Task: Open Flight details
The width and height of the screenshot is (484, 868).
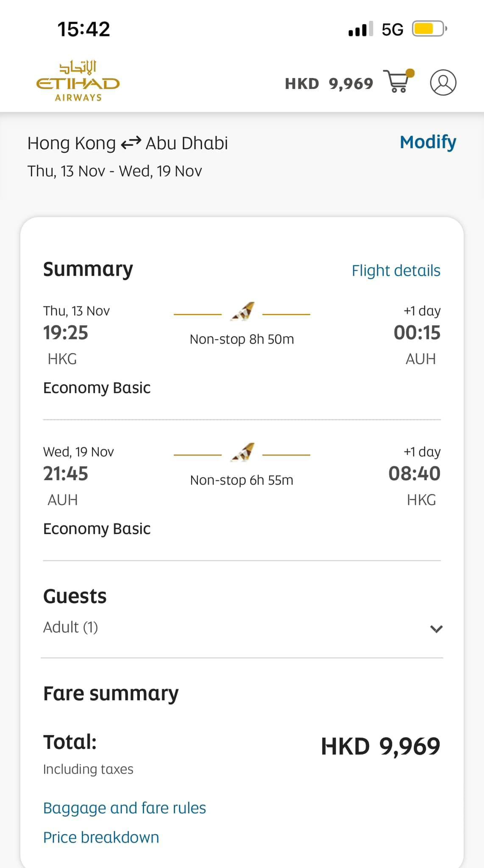Action: (396, 270)
